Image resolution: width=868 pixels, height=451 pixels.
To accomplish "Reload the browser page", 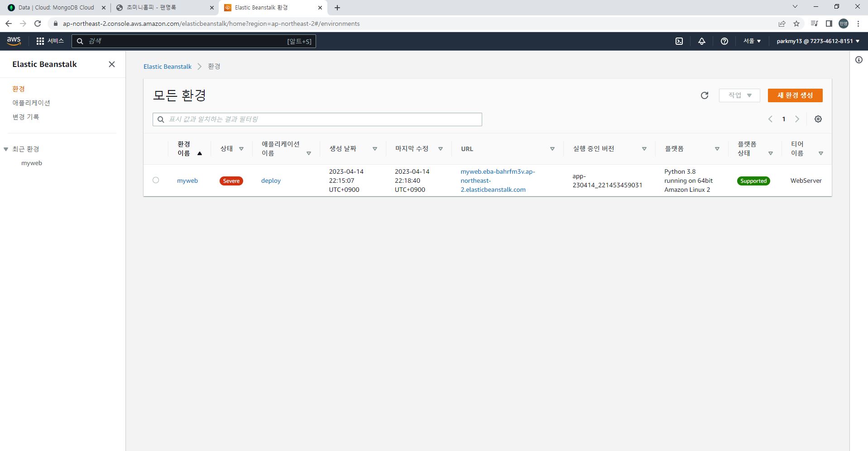I will pos(38,24).
